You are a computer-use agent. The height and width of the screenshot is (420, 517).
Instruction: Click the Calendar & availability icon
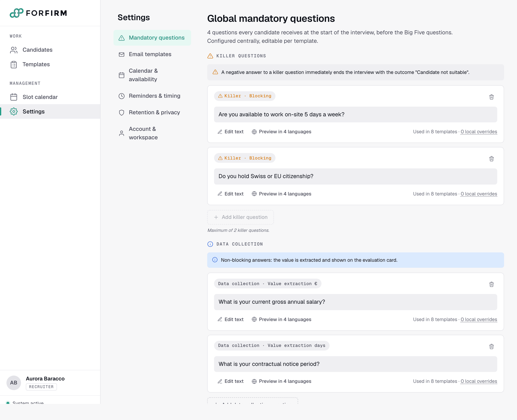(x=121, y=75)
